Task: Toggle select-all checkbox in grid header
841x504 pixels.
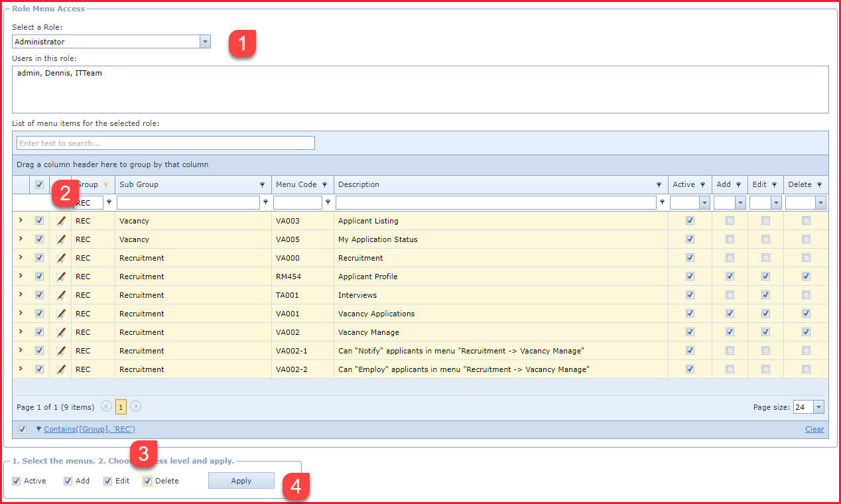Action: 39,185
